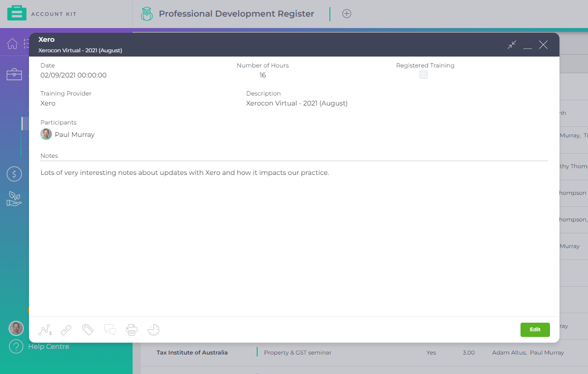Open the activity graph icon in dialog footer

click(45, 329)
